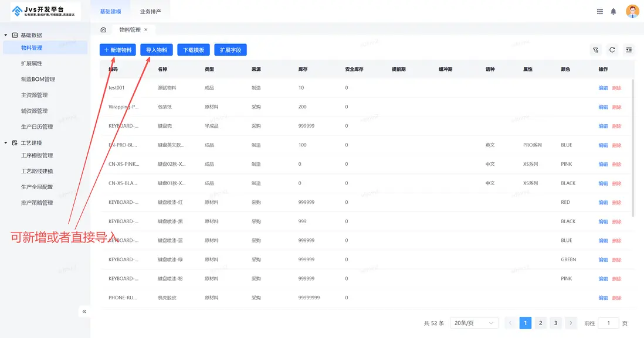644x338 pixels.
Task: Click the 新增物料 button
Action: 117,50
